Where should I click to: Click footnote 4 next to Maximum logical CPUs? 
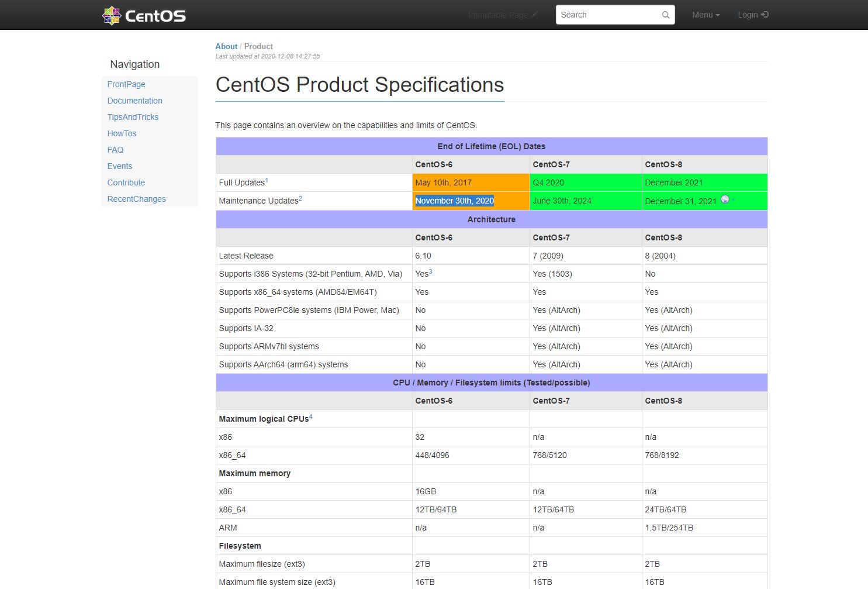[x=310, y=416]
